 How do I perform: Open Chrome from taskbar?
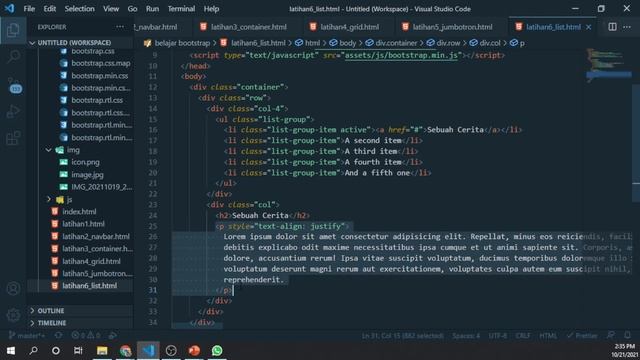tap(125, 351)
